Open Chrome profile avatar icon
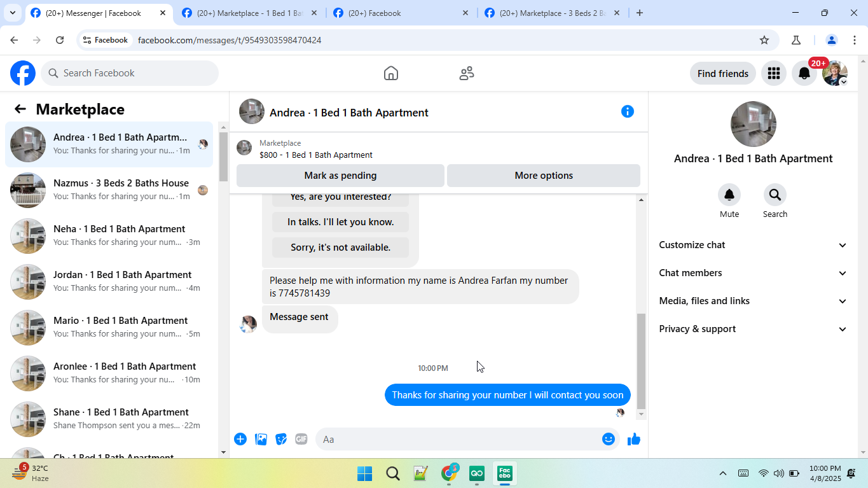868x488 pixels. coord(831,40)
